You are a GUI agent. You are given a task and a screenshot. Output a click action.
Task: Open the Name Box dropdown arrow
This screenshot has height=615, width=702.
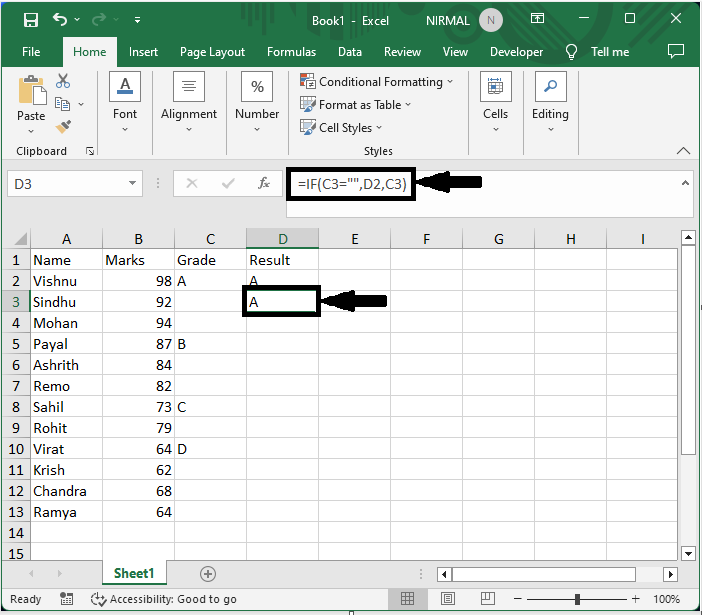pos(133,183)
